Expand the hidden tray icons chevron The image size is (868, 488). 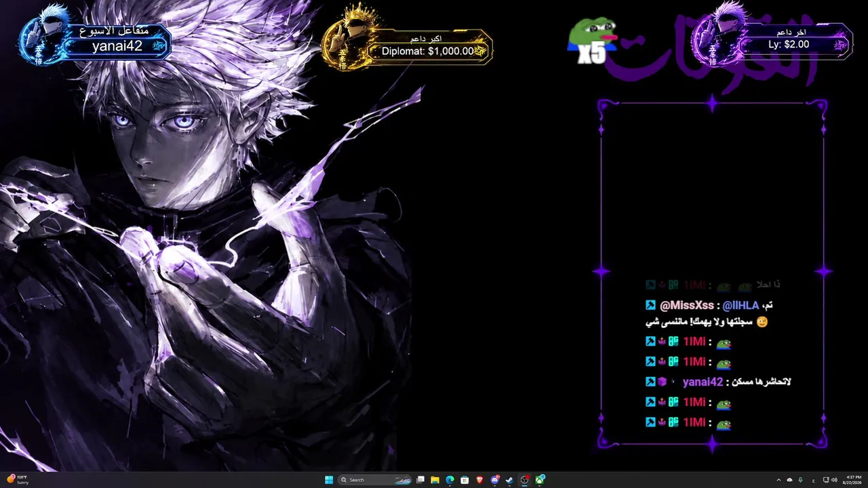(778, 480)
